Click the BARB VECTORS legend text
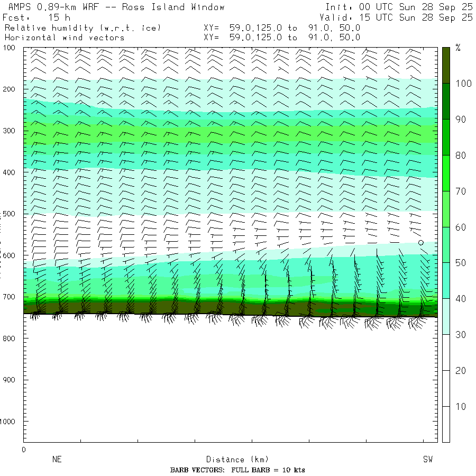 pos(237,470)
